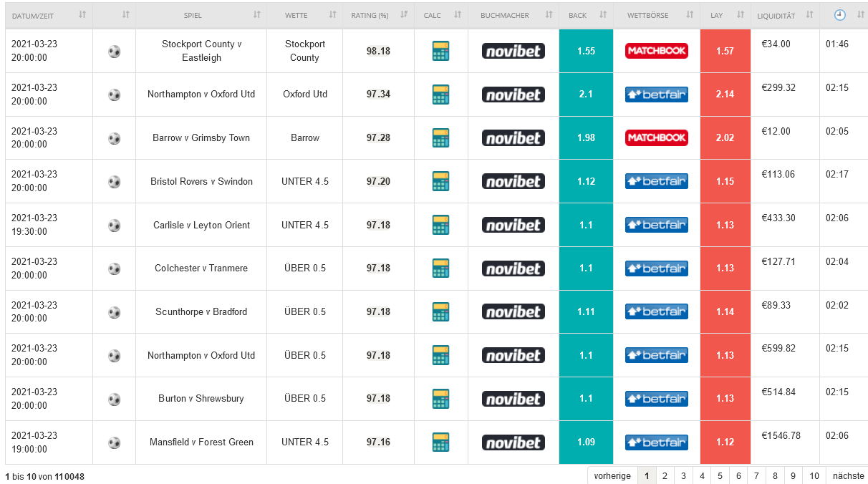Open calculator for Mansfield v Forest Green
Viewport: 868px width, 484px height.
point(441,442)
